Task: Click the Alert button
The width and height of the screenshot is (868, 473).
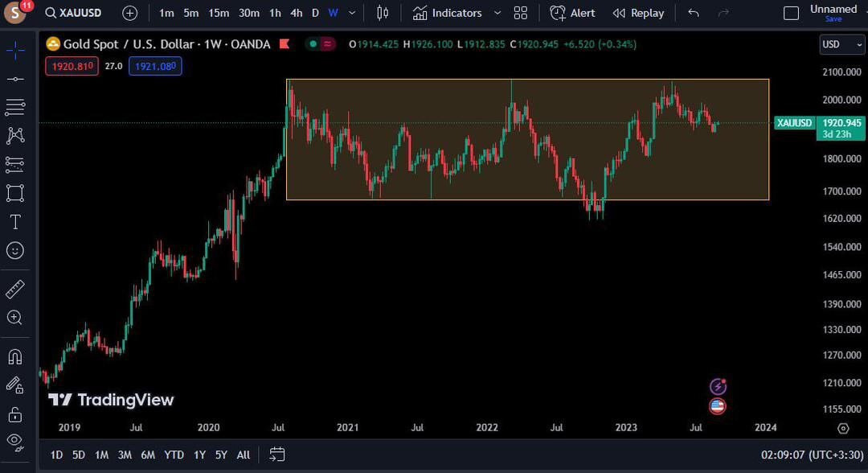Action: pyautogui.click(x=573, y=13)
